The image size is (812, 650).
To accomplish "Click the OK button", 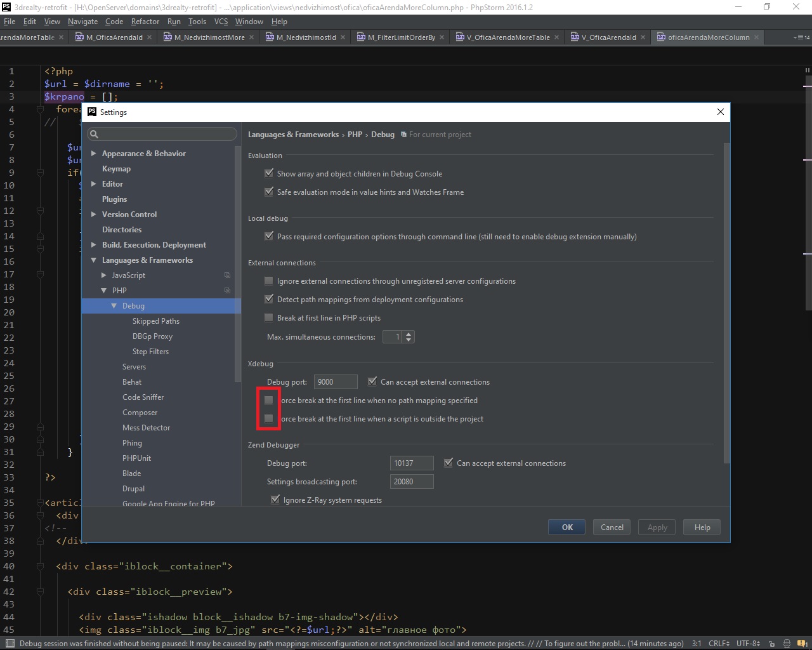I will (567, 527).
